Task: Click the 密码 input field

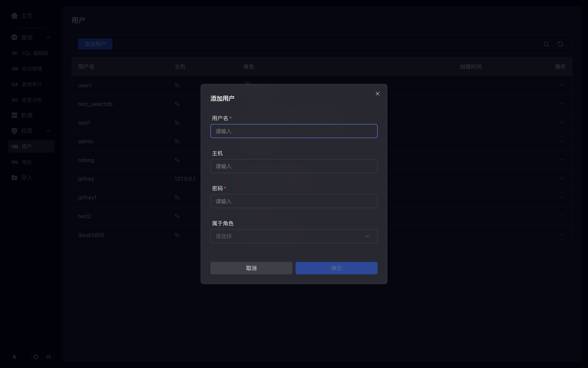Action: point(294,201)
